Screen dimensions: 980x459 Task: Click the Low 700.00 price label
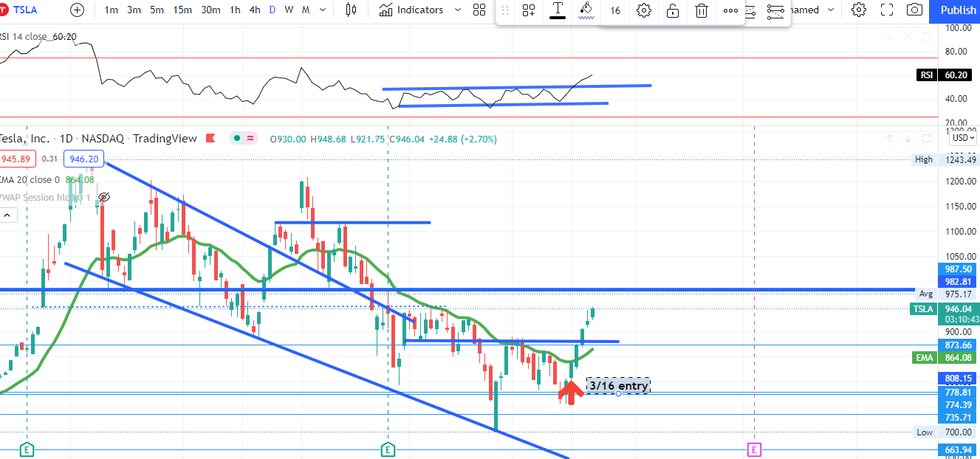coord(945,432)
